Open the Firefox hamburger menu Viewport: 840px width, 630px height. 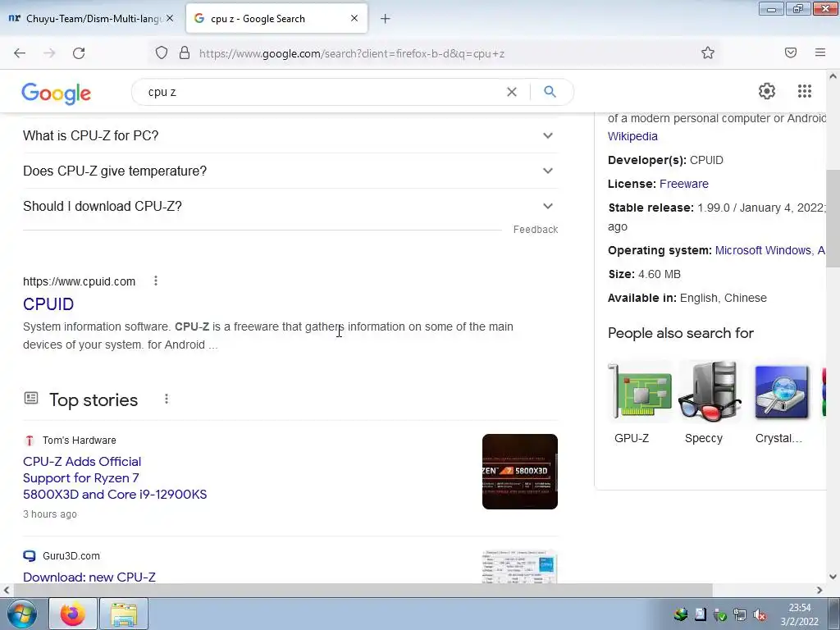[x=820, y=52]
